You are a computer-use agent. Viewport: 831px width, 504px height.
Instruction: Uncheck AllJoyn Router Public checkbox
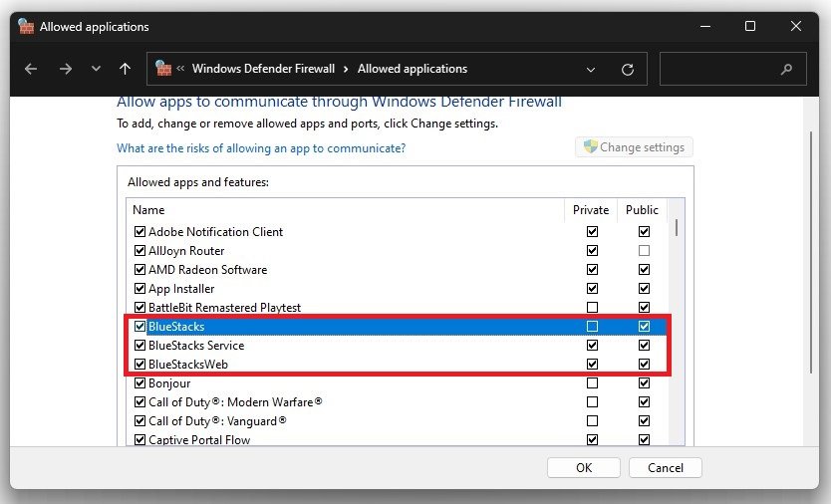tap(644, 251)
